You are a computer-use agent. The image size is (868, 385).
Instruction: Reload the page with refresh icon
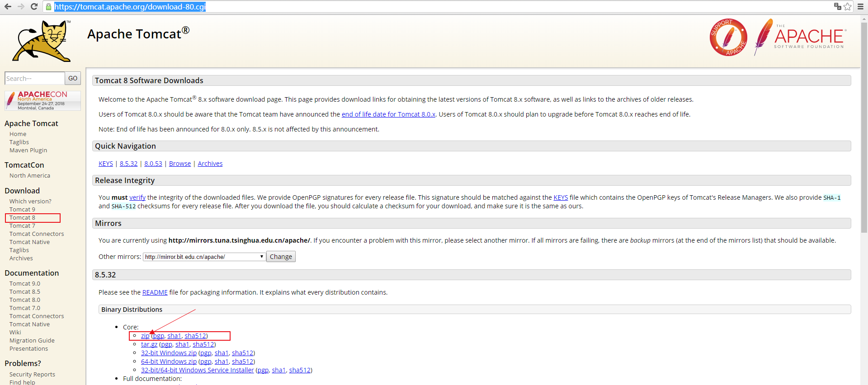pyautogui.click(x=34, y=6)
